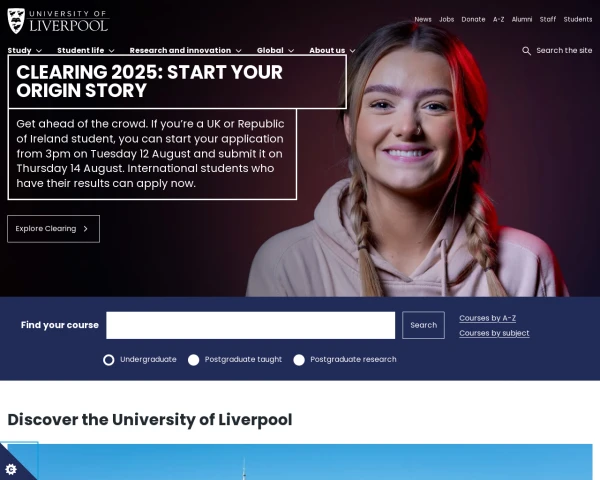
Task: Go to the Staff page
Action: point(548,20)
